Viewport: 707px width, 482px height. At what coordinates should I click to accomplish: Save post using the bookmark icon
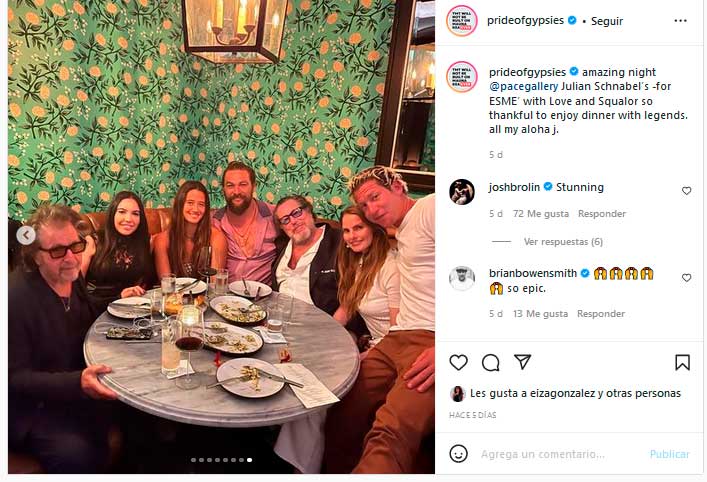(x=682, y=362)
